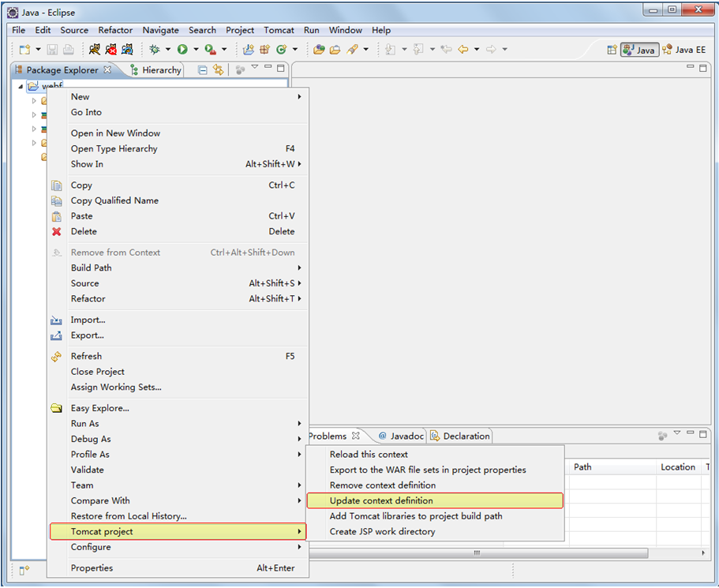
Task: Open the New wizard dropdown arrow
Action: coord(38,49)
